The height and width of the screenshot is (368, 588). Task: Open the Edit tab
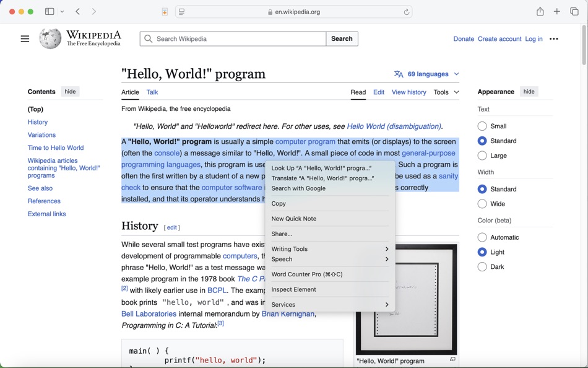coord(379,92)
